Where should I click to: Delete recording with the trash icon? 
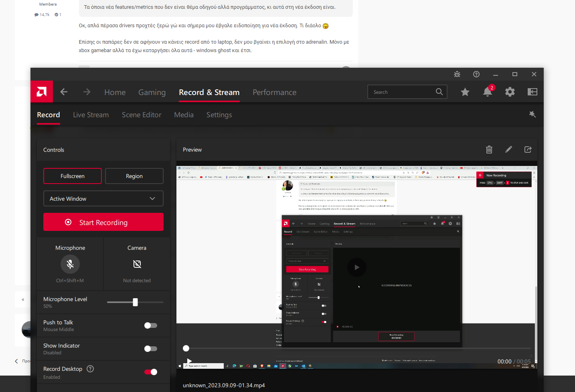[489, 150]
